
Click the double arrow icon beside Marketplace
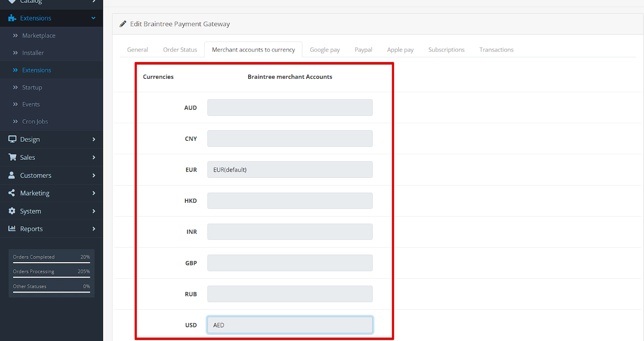point(15,35)
